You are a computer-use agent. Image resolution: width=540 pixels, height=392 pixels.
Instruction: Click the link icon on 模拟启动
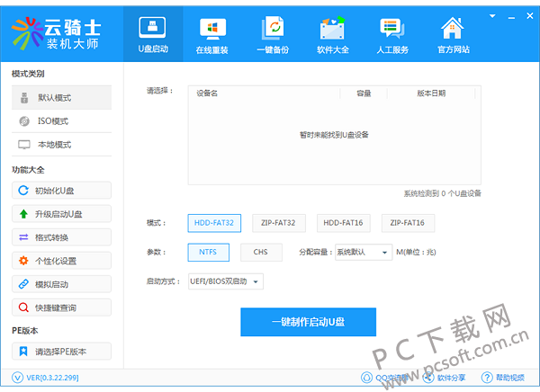click(23, 284)
